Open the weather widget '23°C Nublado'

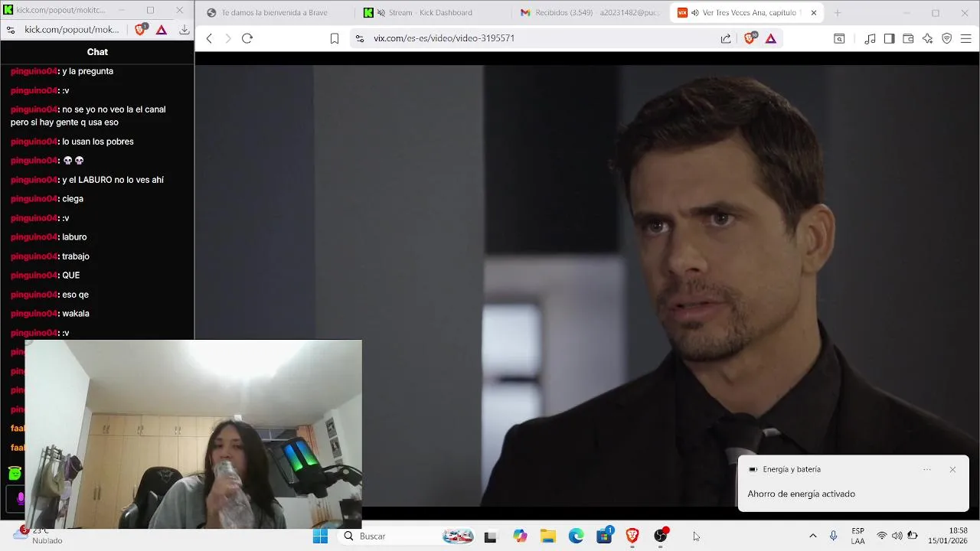37,536
